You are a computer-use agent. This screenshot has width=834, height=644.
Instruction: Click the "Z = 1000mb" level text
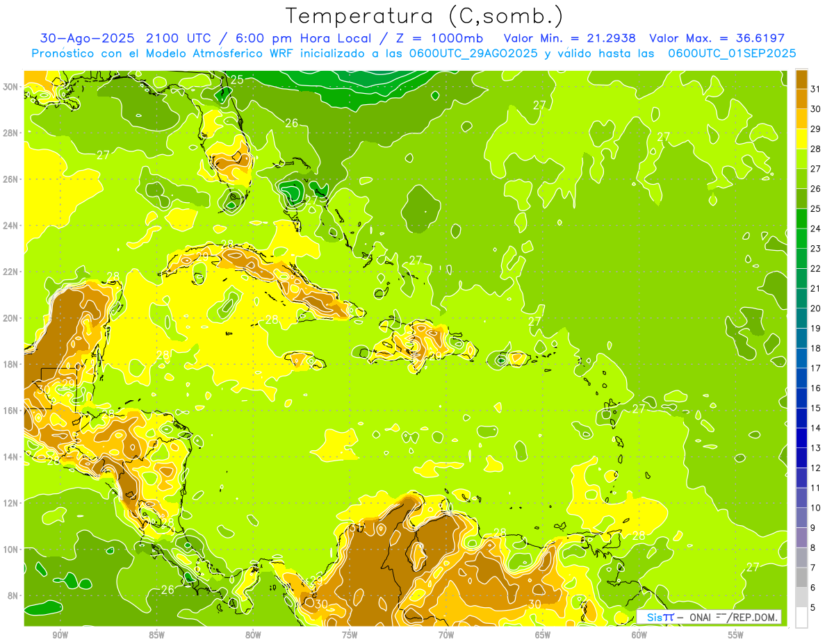click(439, 38)
